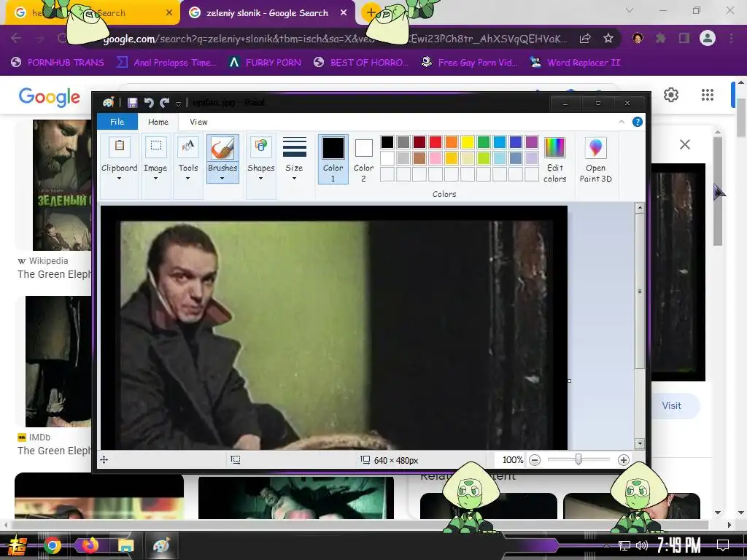Open Chrome from the taskbar
Image resolution: width=747 pixels, height=560 pixels.
pos(53,545)
